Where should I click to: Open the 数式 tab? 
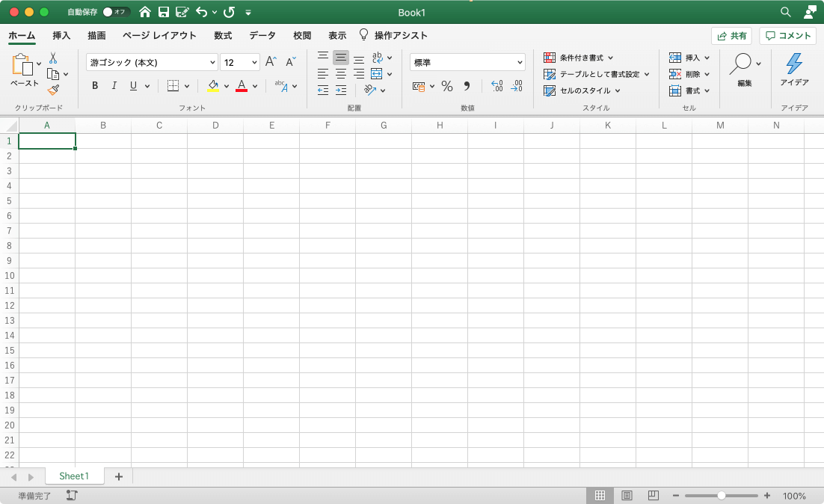[223, 35]
